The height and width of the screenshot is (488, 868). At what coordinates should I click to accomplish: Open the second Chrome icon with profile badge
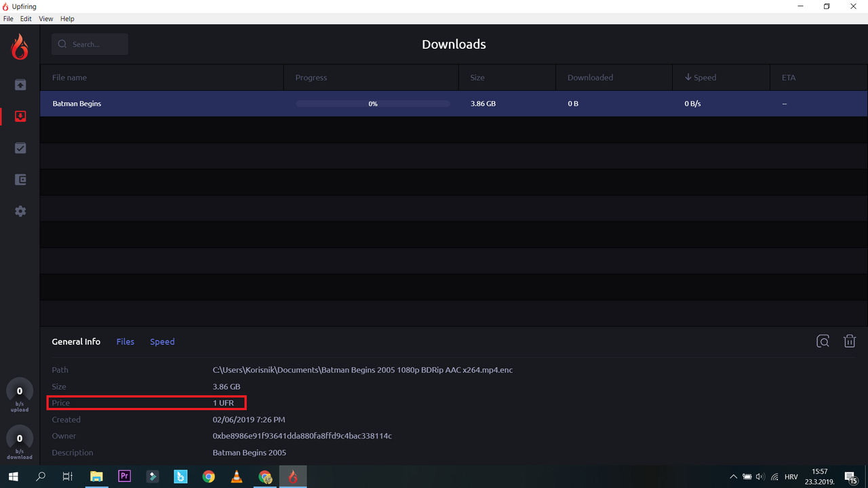point(265,476)
